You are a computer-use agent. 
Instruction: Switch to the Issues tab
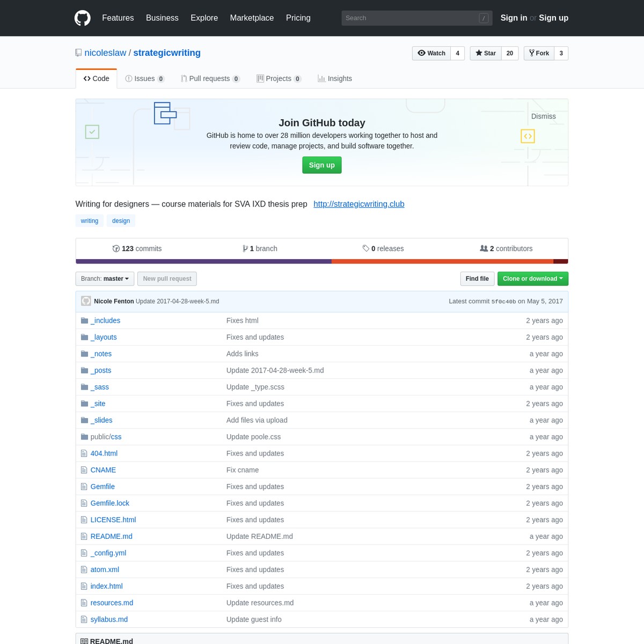point(145,78)
